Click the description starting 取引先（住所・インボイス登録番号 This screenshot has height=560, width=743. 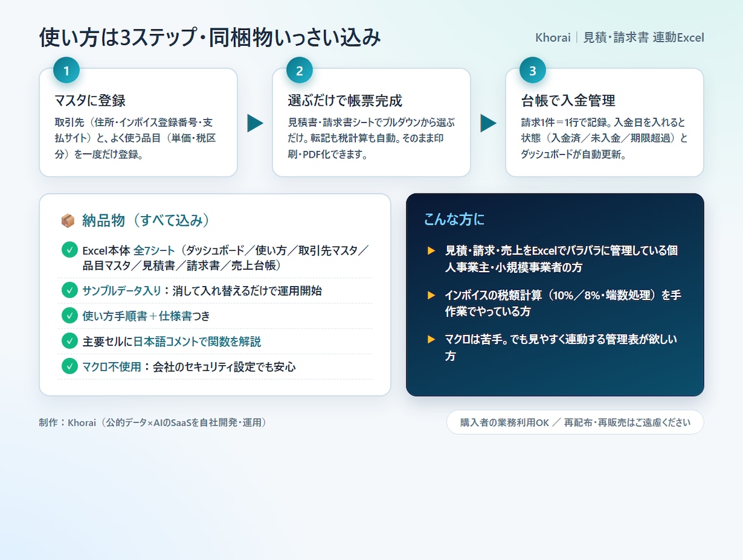click(135, 138)
